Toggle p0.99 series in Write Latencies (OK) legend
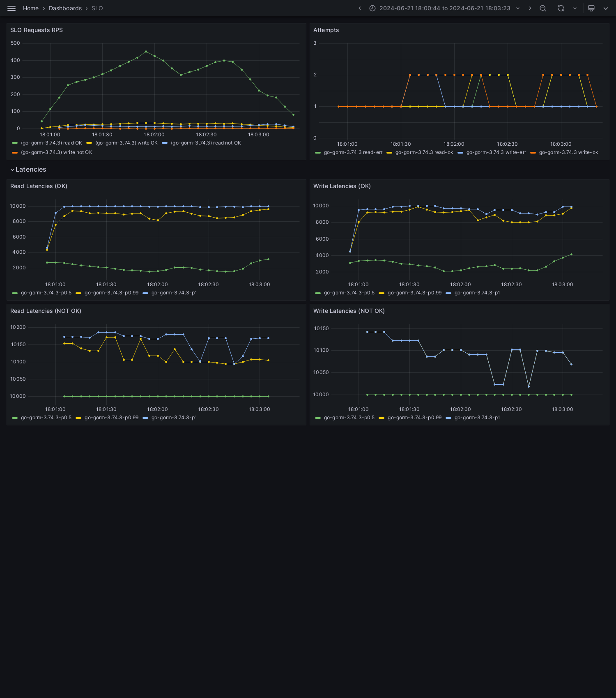This screenshot has height=698, width=616. pos(414,293)
